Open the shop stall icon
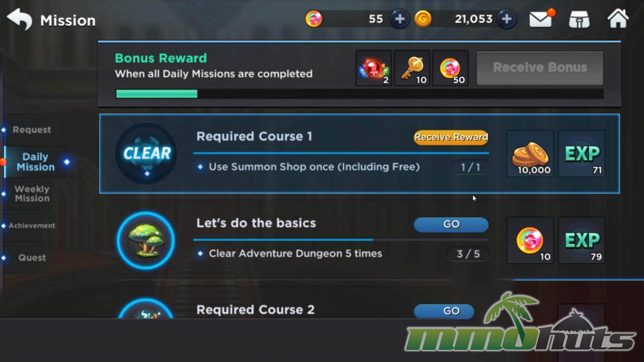This screenshot has width=644, height=362. (x=579, y=19)
